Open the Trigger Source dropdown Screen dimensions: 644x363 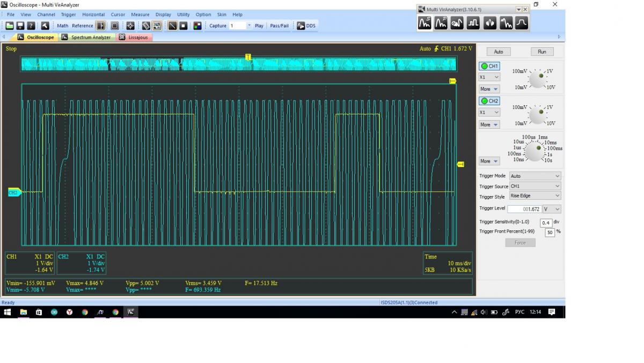click(535, 186)
